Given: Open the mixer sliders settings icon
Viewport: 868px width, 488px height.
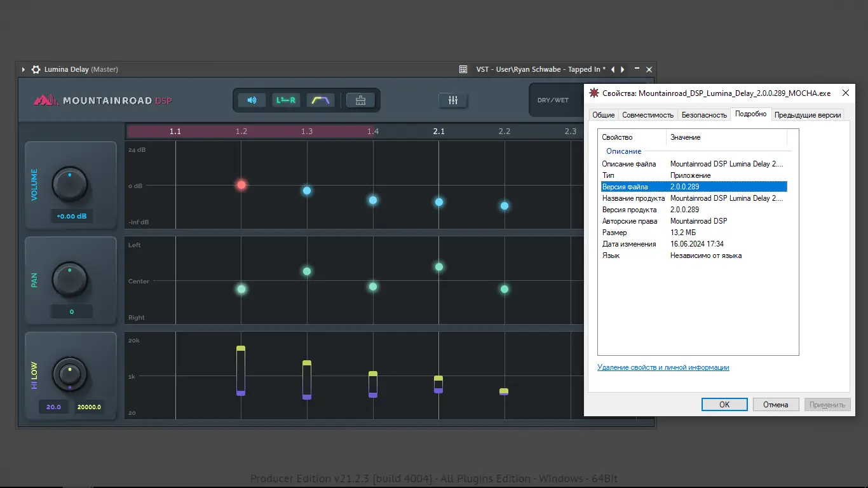Looking at the screenshot, I should [x=452, y=100].
